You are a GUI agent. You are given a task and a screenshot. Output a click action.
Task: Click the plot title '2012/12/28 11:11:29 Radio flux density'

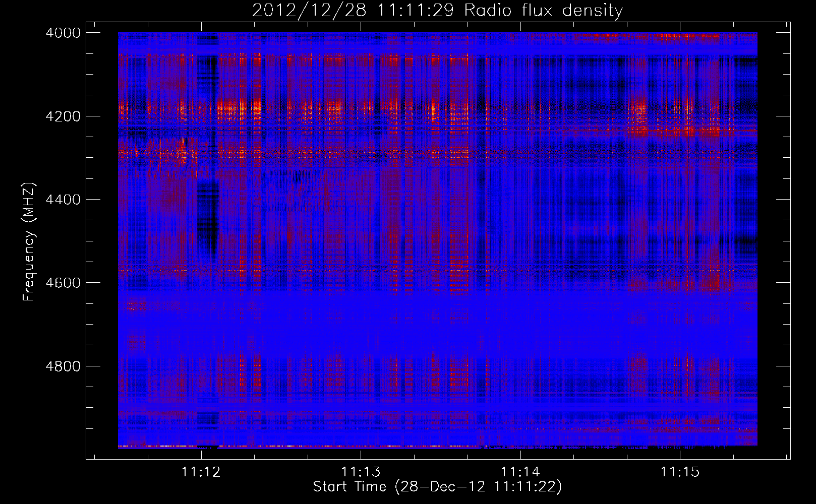tap(437, 10)
